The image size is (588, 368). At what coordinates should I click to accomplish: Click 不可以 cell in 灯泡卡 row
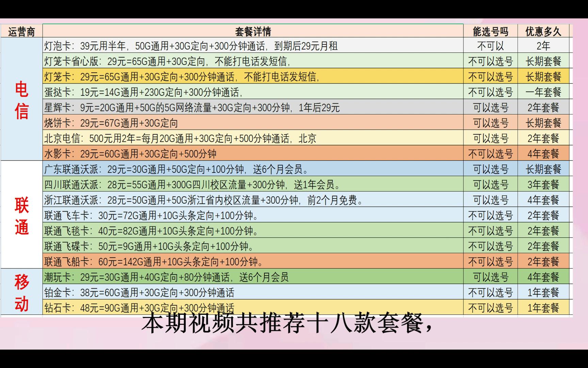[490, 46]
